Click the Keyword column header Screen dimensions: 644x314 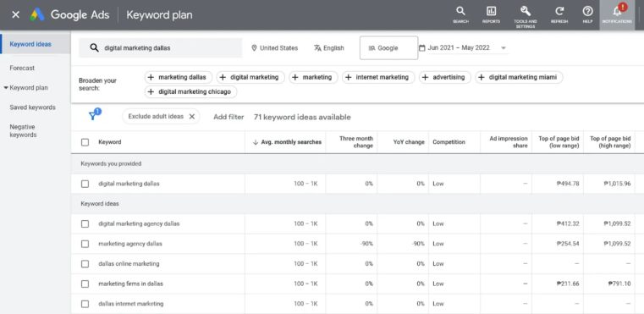coord(110,142)
